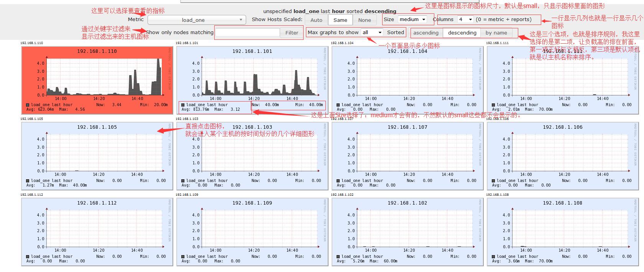Image resolution: width=644 pixels, height=272 pixels.
Task: Click the node filter text field
Action: pos(248,33)
